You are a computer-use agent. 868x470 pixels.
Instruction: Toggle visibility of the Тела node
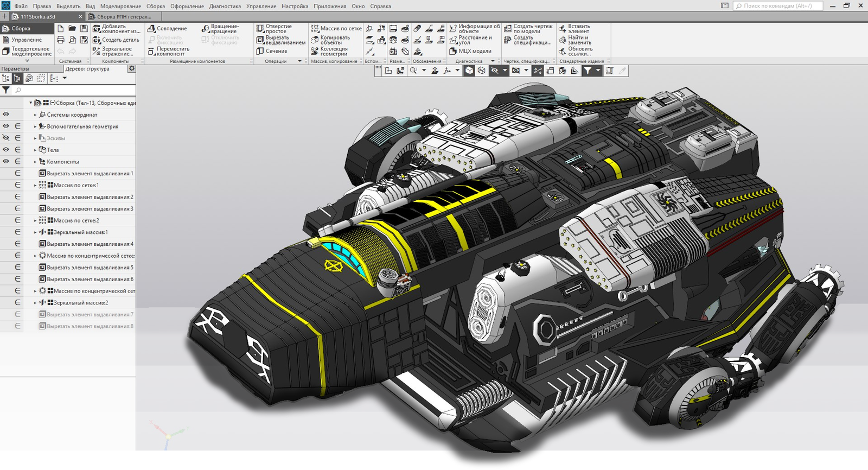pyautogui.click(x=6, y=150)
